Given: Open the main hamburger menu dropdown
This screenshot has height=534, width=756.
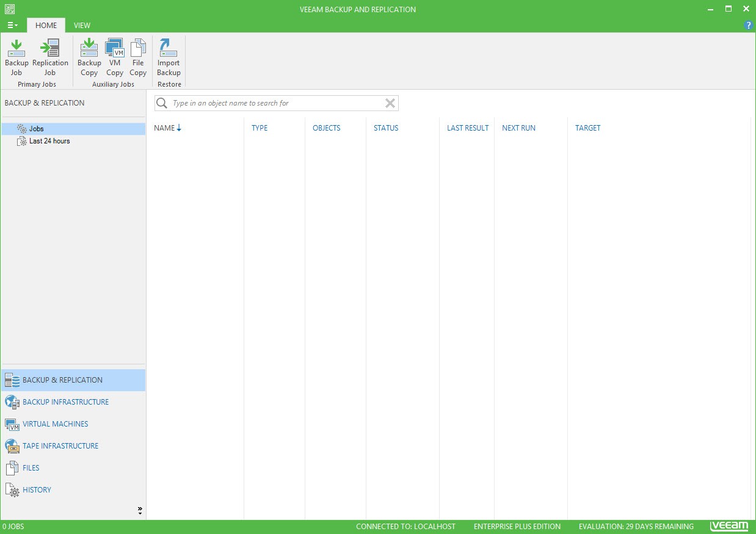Looking at the screenshot, I should coord(12,25).
